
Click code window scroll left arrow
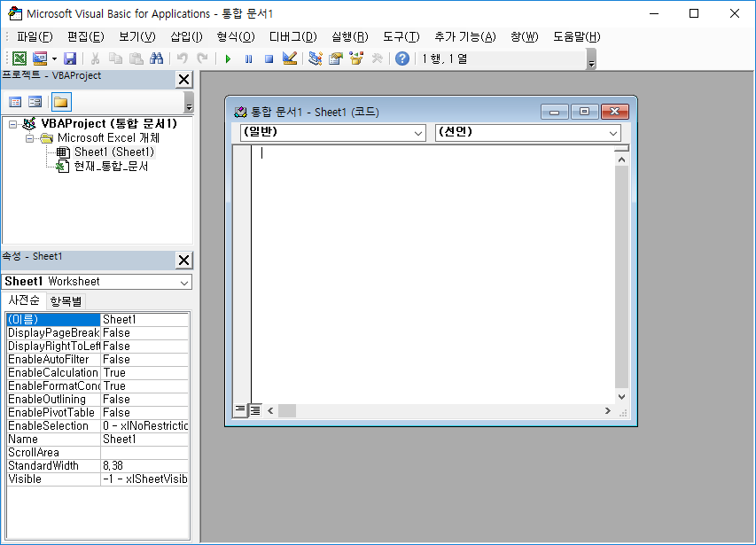coord(270,410)
